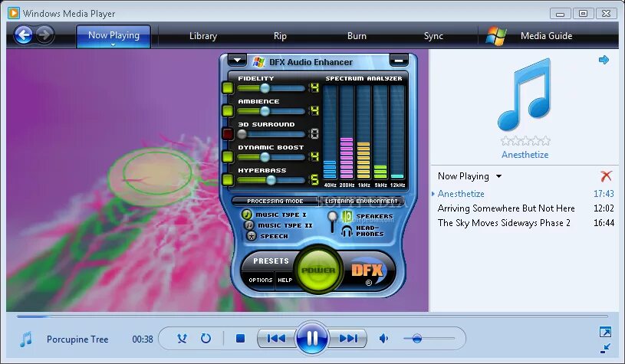Click the Porcupine Tree artist text
Viewport: 625px width, 364px height.
[x=77, y=339]
